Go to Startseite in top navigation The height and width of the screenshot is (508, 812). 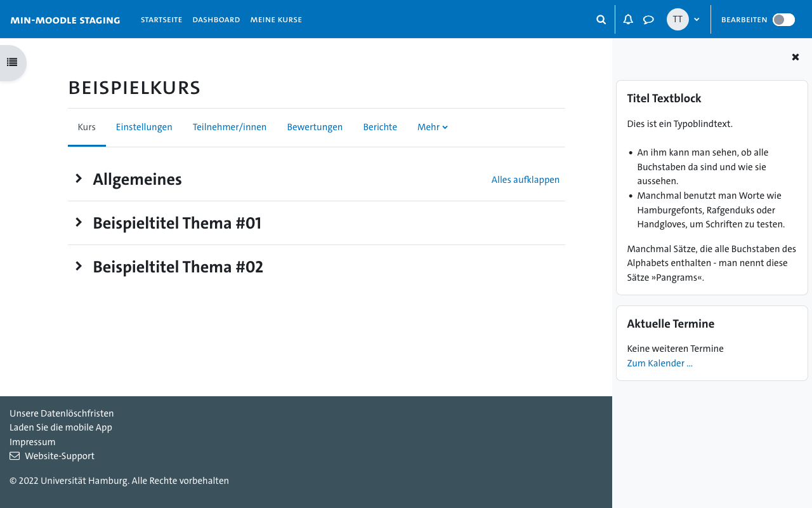162,20
